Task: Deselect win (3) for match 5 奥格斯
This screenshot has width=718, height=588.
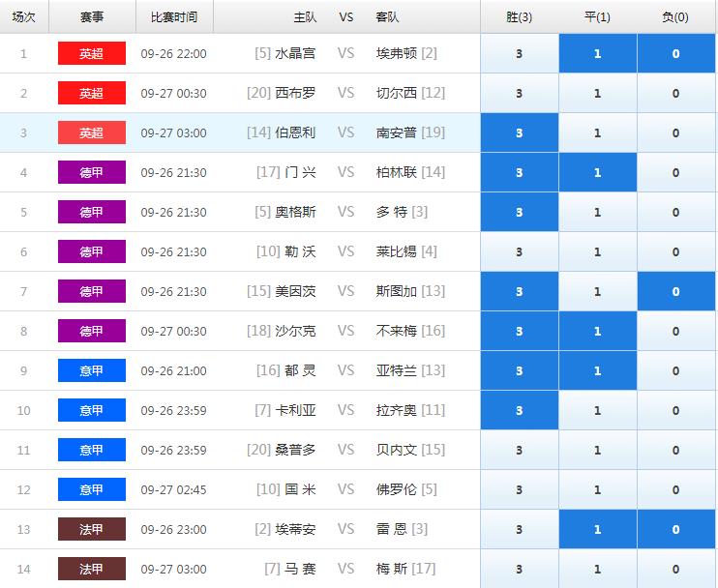Action: pos(520,213)
